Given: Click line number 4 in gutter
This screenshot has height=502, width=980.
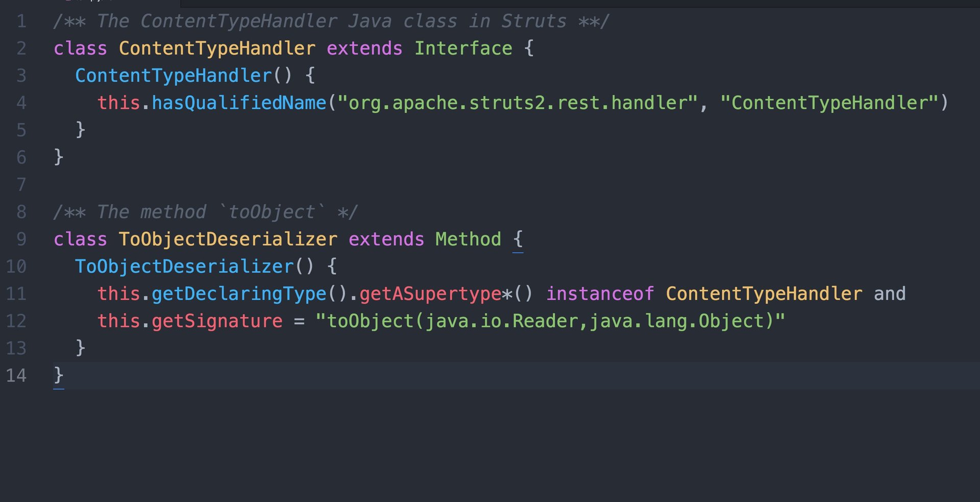Looking at the screenshot, I should 21,103.
